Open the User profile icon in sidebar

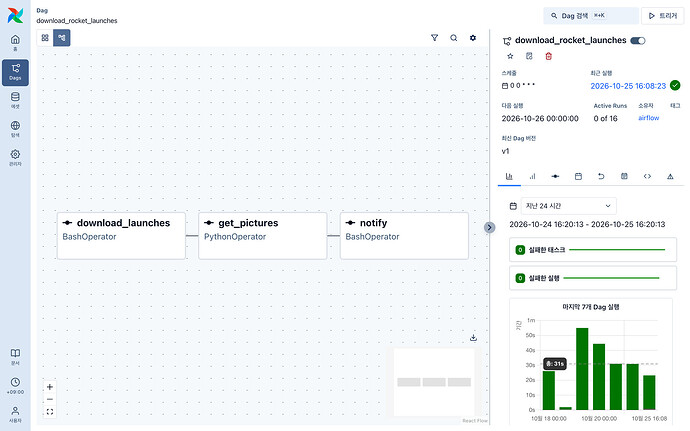[x=15, y=414]
